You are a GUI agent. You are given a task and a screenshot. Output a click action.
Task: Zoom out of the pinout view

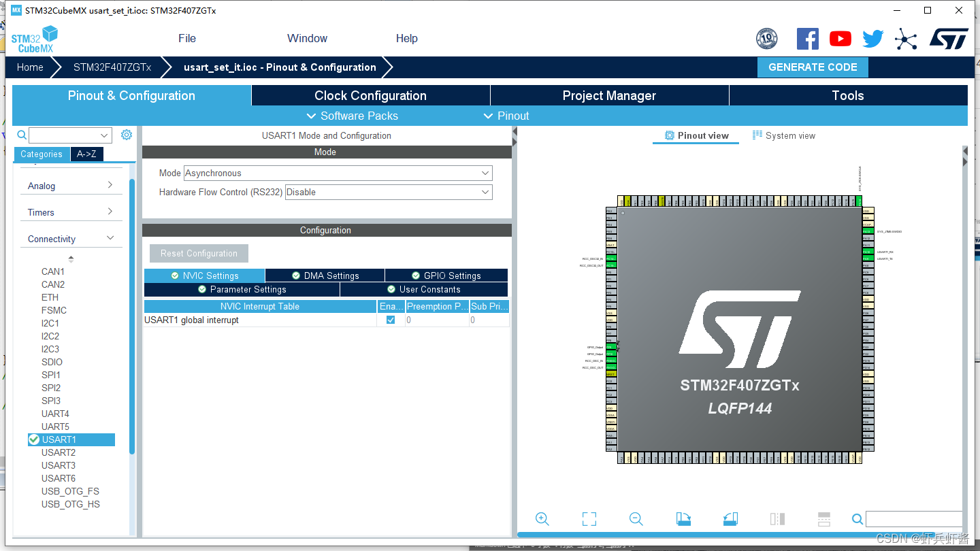(x=636, y=519)
